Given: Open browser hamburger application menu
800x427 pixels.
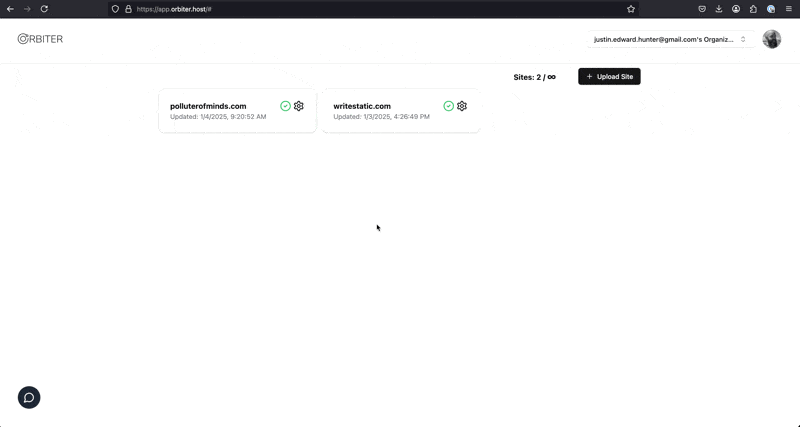Looking at the screenshot, I should pyautogui.click(x=788, y=9).
